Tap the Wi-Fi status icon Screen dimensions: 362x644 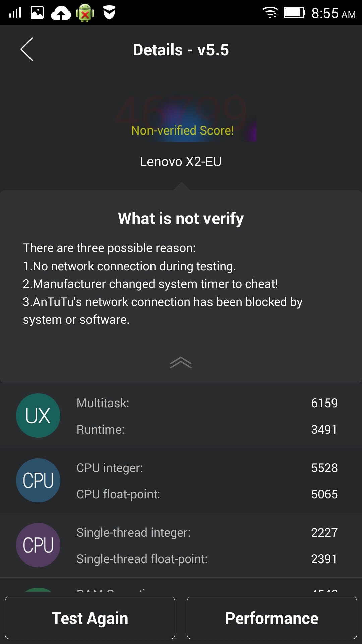(270, 13)
